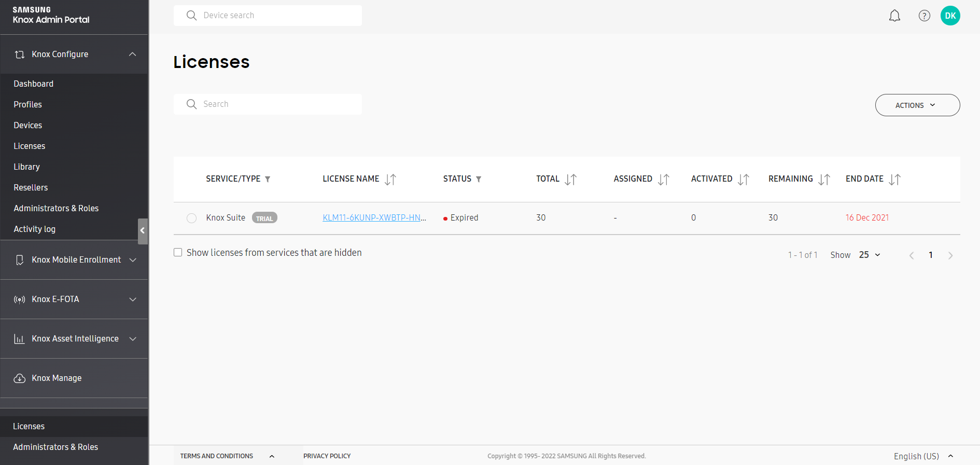Open English (US) language selector
Viewport: 980px width, 465px height.
point(923,456)
